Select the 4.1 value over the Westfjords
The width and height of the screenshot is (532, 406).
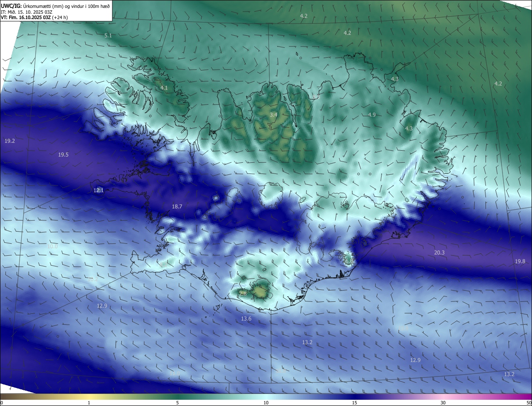(164, 88)
